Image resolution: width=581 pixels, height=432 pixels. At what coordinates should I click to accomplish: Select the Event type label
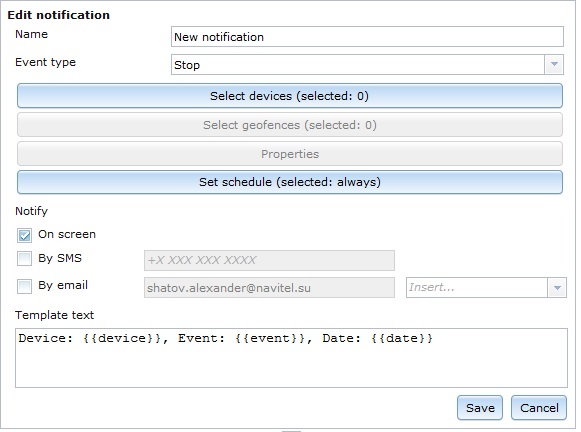[x=45, y=62]
